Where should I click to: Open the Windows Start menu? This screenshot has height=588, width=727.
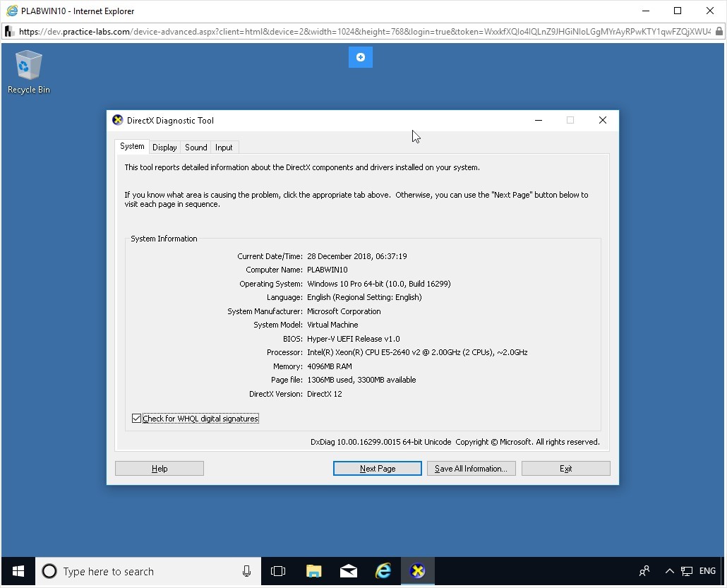click(18, 571)
